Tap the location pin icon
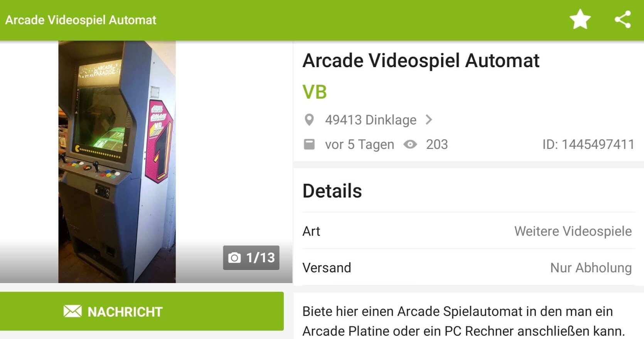This screenshot has width=644, height=339. pos(309,120)
